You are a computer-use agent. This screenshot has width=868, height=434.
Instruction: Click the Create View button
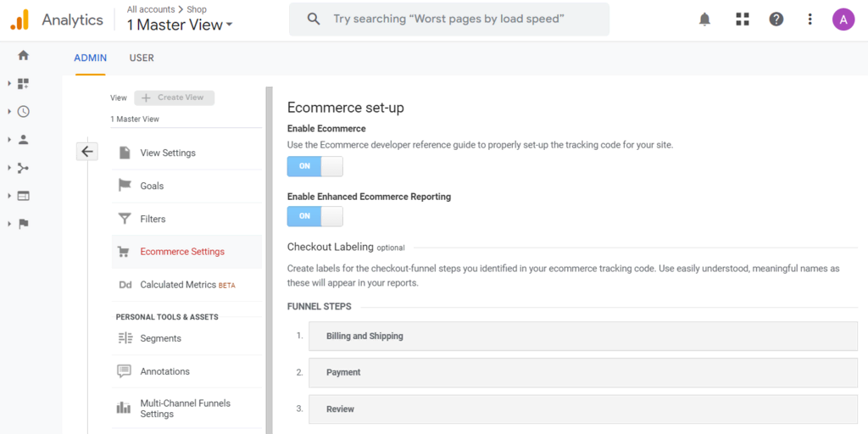(x=174, y=97)
